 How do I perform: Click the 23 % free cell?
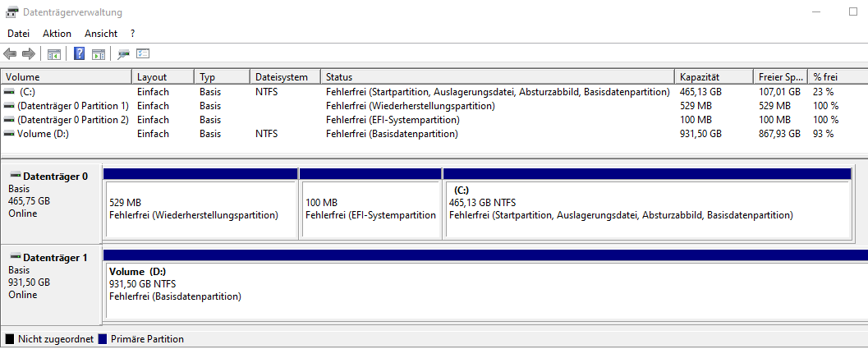[x=823, y=91]
